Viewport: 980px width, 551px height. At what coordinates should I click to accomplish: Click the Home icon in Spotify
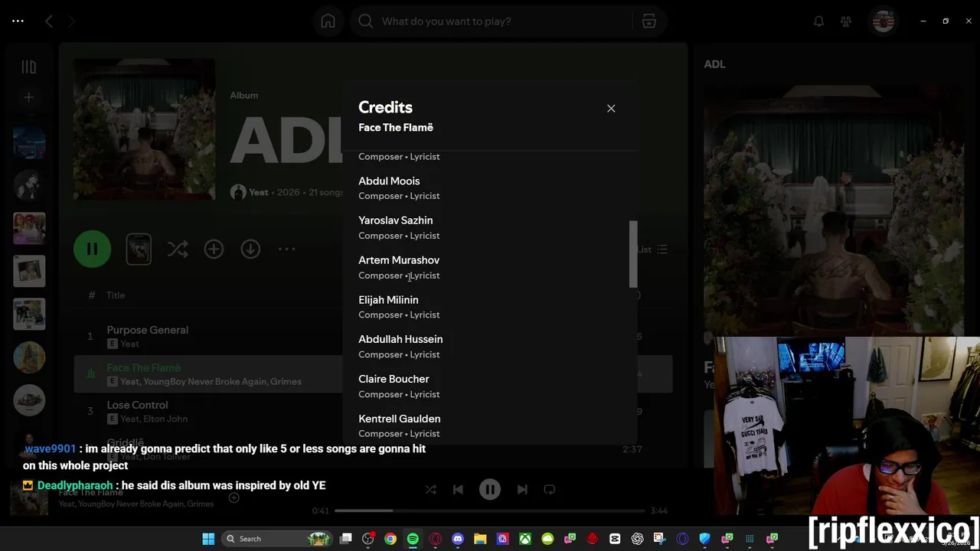click(x=328, y=21)
